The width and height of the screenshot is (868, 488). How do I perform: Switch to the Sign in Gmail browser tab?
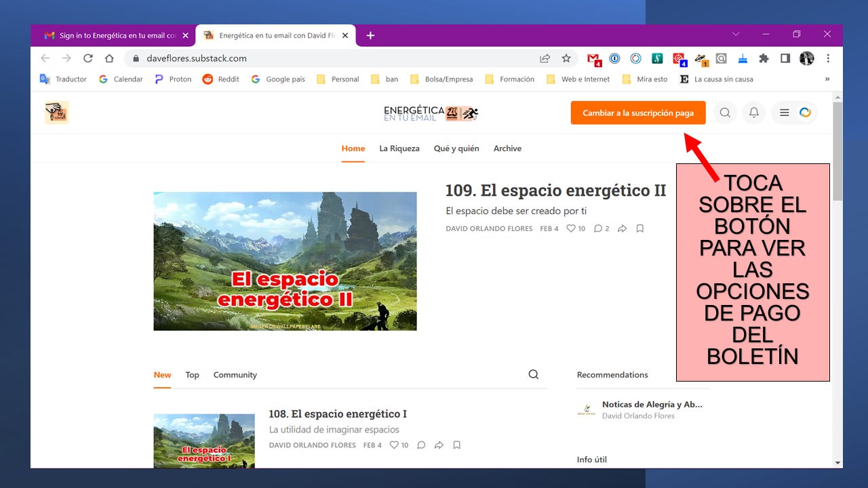(112, 35)
